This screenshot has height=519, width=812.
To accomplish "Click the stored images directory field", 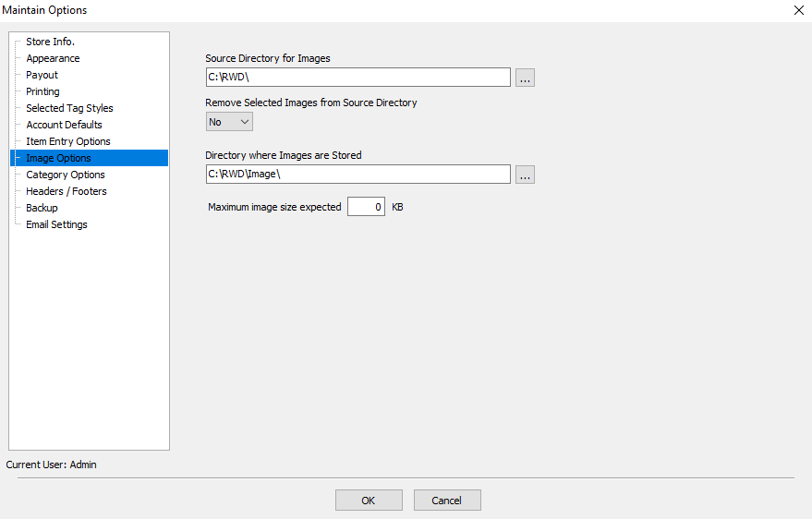I will 358,174.
